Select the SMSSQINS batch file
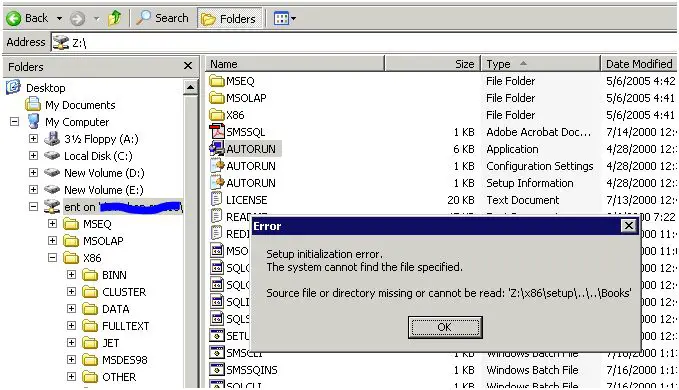This screenshot has height=390, width=679. [x=252, y=370]
